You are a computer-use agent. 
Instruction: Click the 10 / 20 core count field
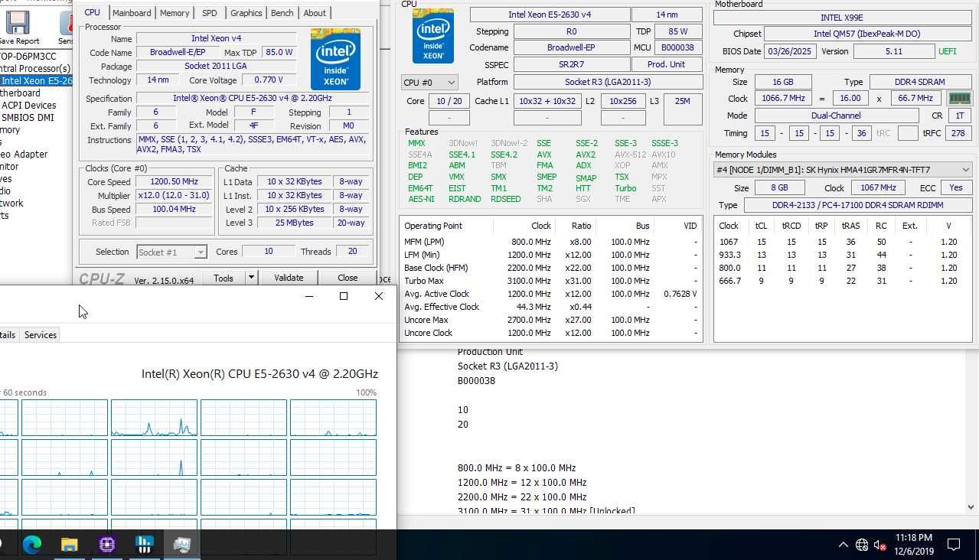(x=449, y=101)
